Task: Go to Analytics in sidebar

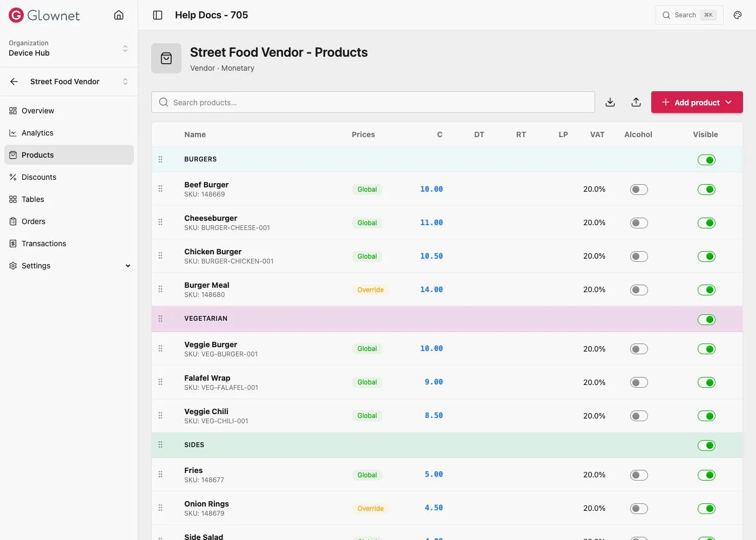Action: pyautogui.click(x=69, y=133)
